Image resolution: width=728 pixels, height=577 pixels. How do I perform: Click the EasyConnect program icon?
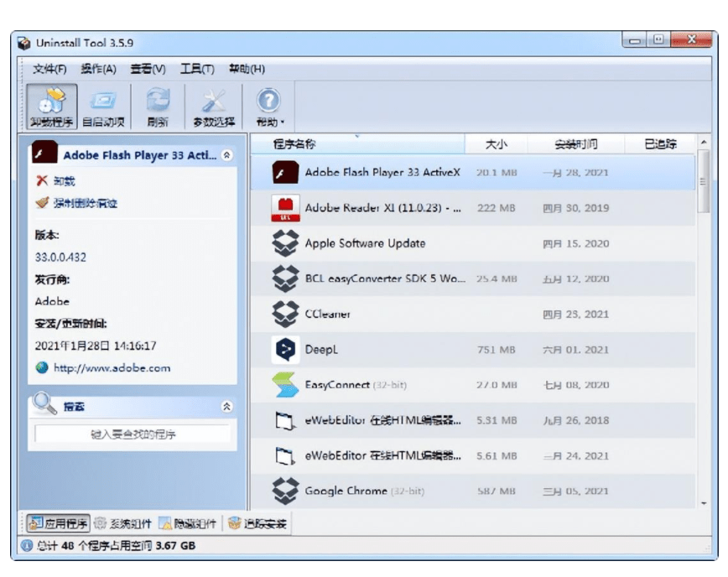point(285,385)
